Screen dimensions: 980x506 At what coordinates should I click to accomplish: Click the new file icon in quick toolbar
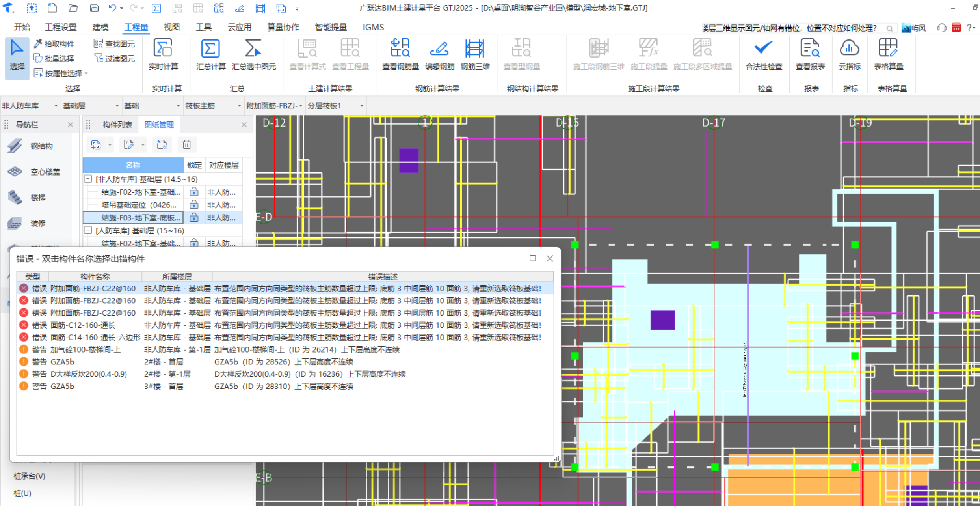(52, 8)
